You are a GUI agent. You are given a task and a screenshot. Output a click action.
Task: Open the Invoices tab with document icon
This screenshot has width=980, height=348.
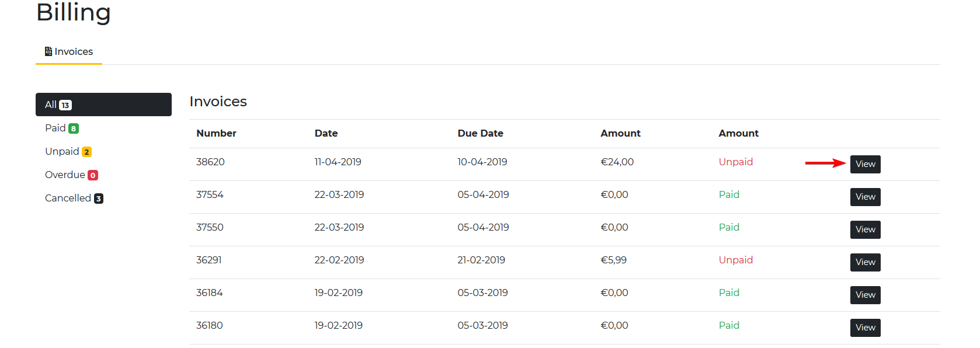(x=69, y=51)
